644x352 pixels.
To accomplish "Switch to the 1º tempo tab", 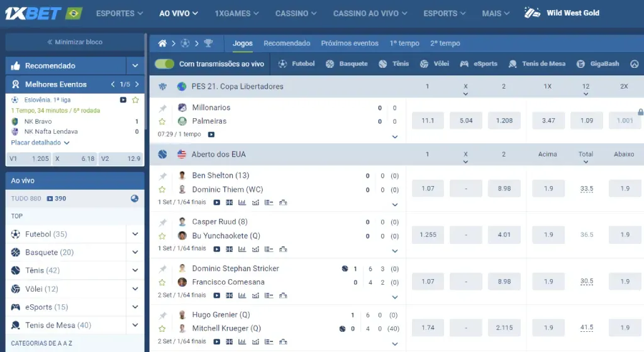I will point(404,43).
